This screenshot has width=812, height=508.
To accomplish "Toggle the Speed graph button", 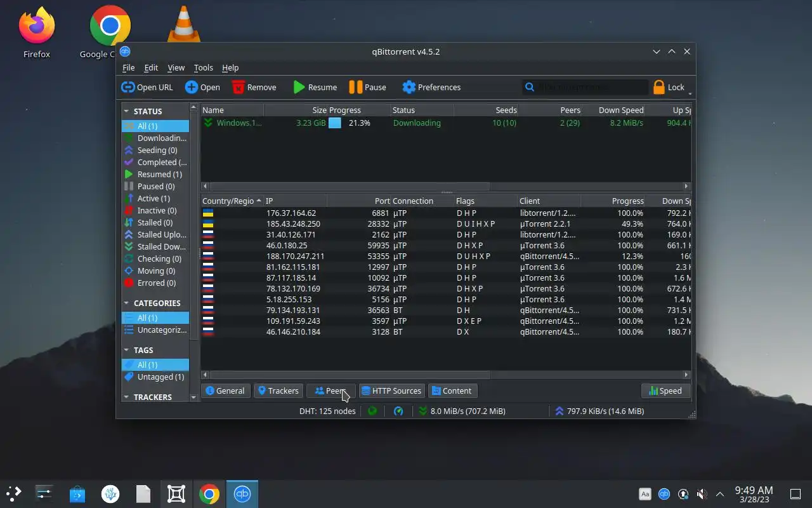I will point(665,391).
